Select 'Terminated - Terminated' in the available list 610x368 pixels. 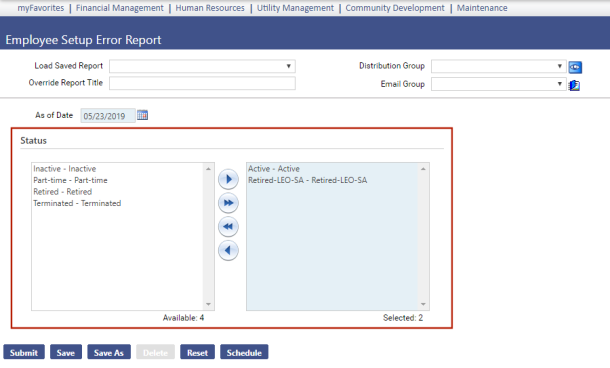coord(77,203)
